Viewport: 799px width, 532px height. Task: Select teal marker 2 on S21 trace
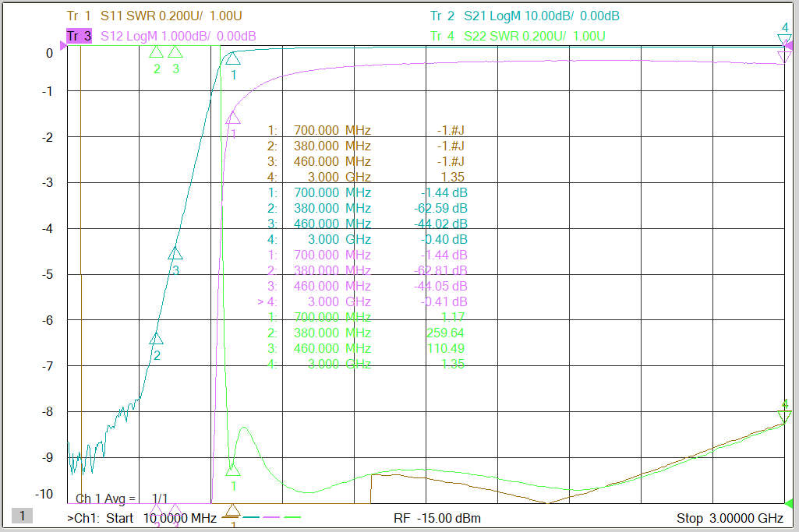(157, 338)
